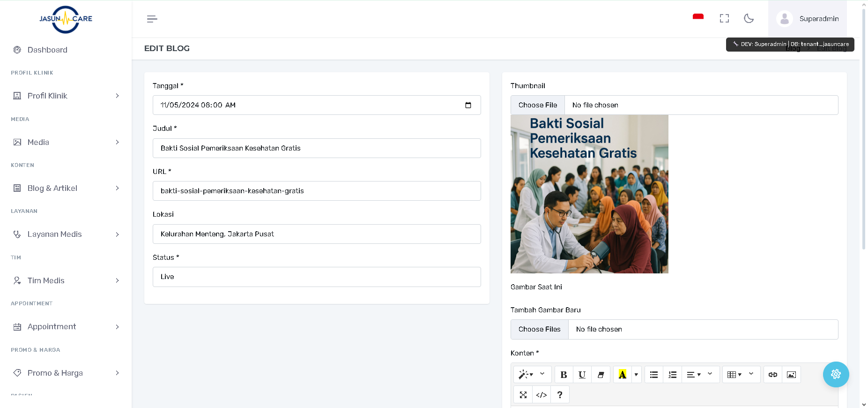Screen dimensions: 868x408
Task: Switch editor to code view
Action: pyautogui.click(x=542, y=395)
